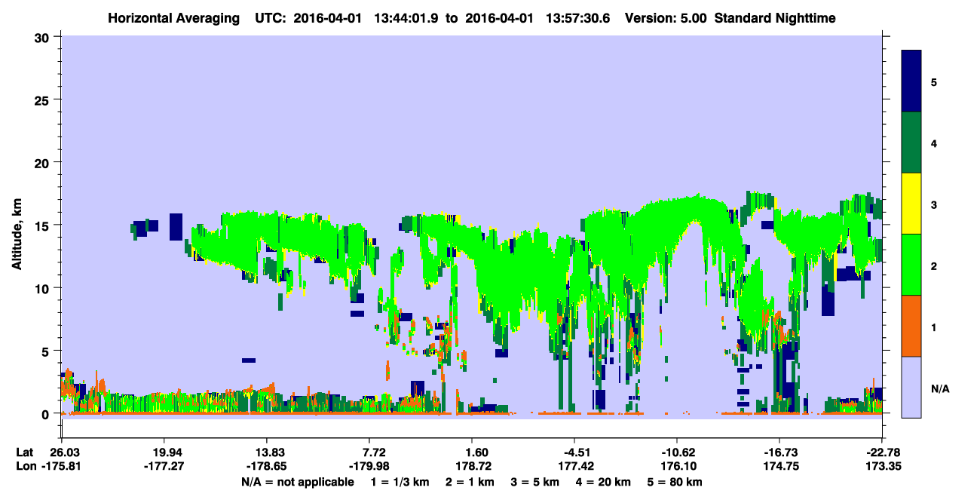Click the longitude value 177.42
Viewport: 980px width, 503px height.
(x=577, y=466)
